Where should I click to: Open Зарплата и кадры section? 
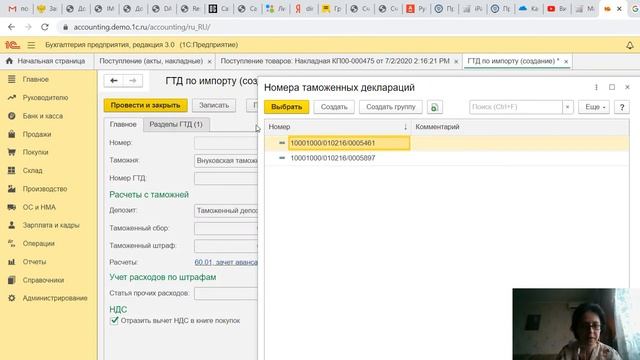[x=51, y=225]
